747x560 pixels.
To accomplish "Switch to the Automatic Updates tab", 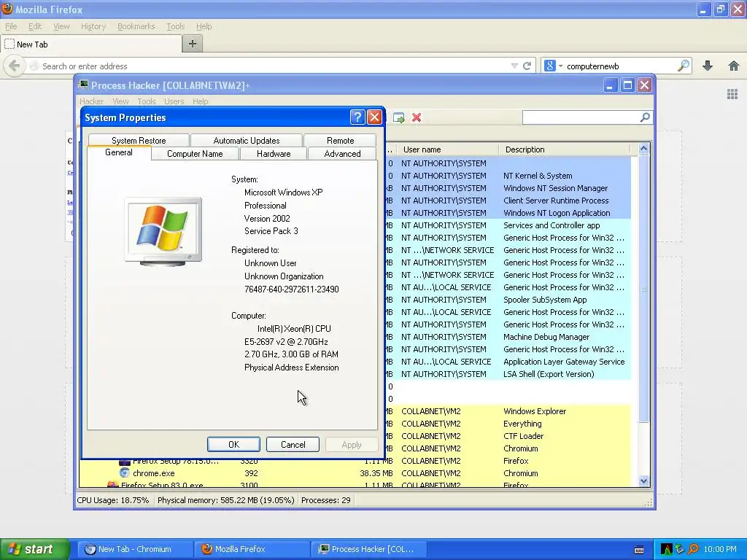I will [247, 141].
